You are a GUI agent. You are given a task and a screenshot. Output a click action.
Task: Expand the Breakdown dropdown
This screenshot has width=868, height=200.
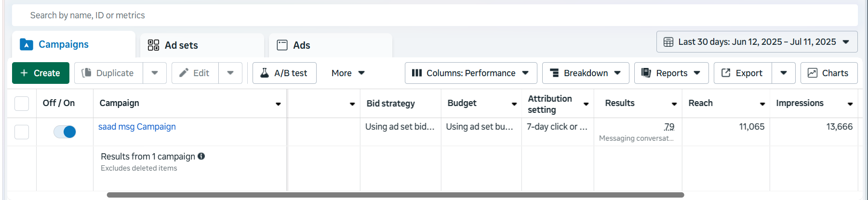pyautogui.click(x=585, y=73)
